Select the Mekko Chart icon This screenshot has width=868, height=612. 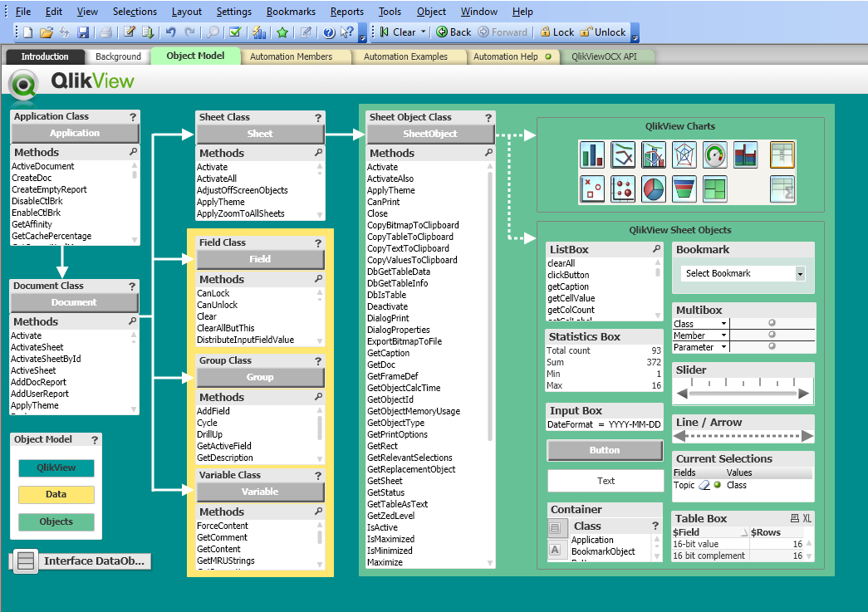745,155
